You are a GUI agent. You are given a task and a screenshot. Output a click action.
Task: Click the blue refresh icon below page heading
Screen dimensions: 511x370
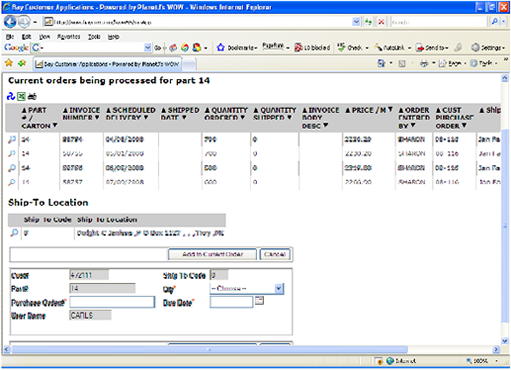(x=11, y=97)
